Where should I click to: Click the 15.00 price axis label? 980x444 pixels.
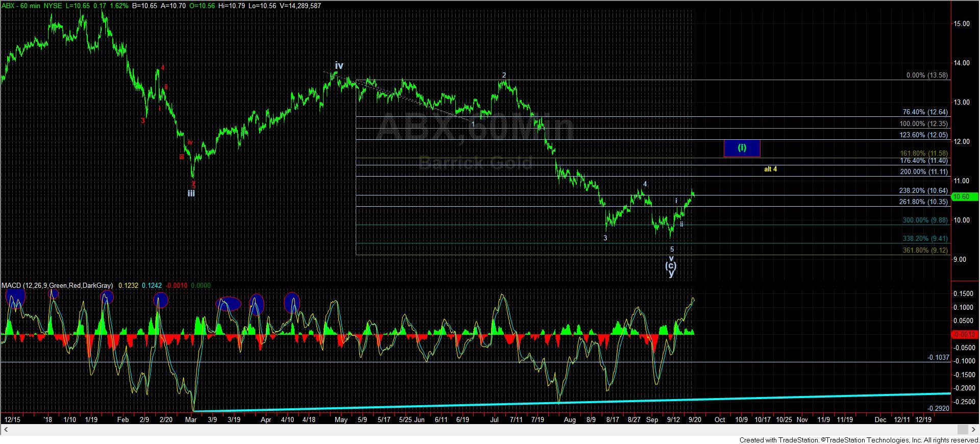[962, 23]
